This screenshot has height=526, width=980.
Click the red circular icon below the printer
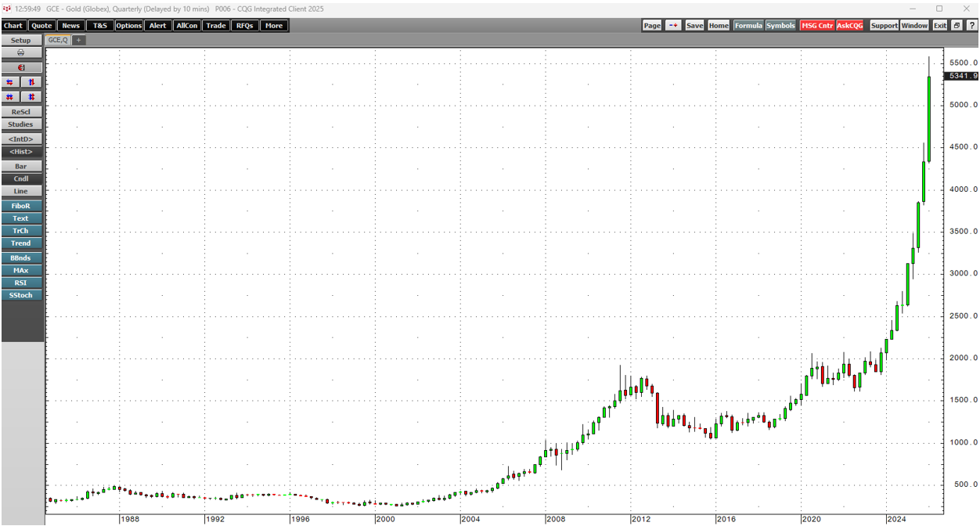click(x=21, y=67)
